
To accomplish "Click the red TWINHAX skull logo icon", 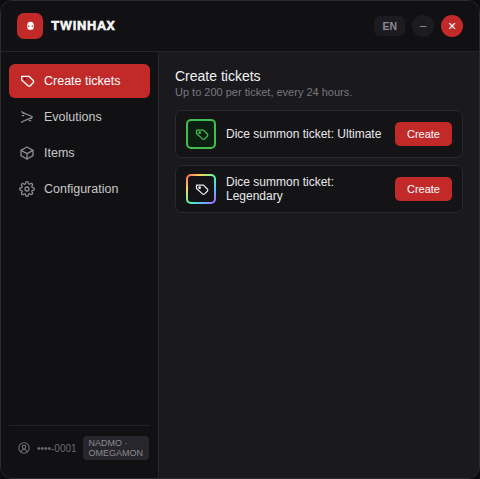I will point(30,26).
